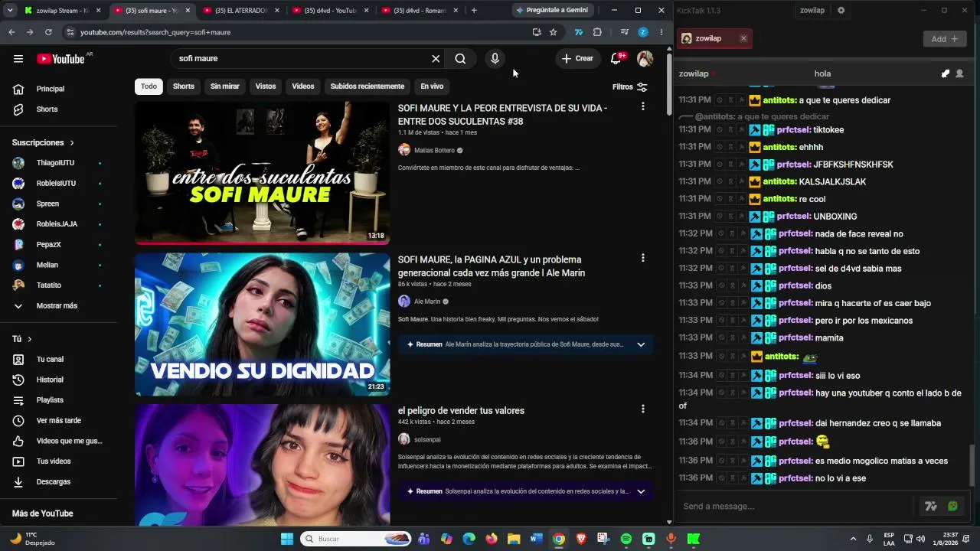Viewport: 980px width, 551px height.
Task: Start voice search with the microphone
Action: click(495, 59)
